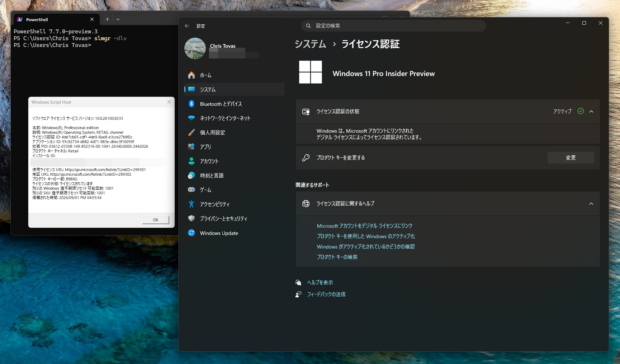Open the Windows Update sync icon
The height and width of the screenshot is (364, 620).
(191, 233)
